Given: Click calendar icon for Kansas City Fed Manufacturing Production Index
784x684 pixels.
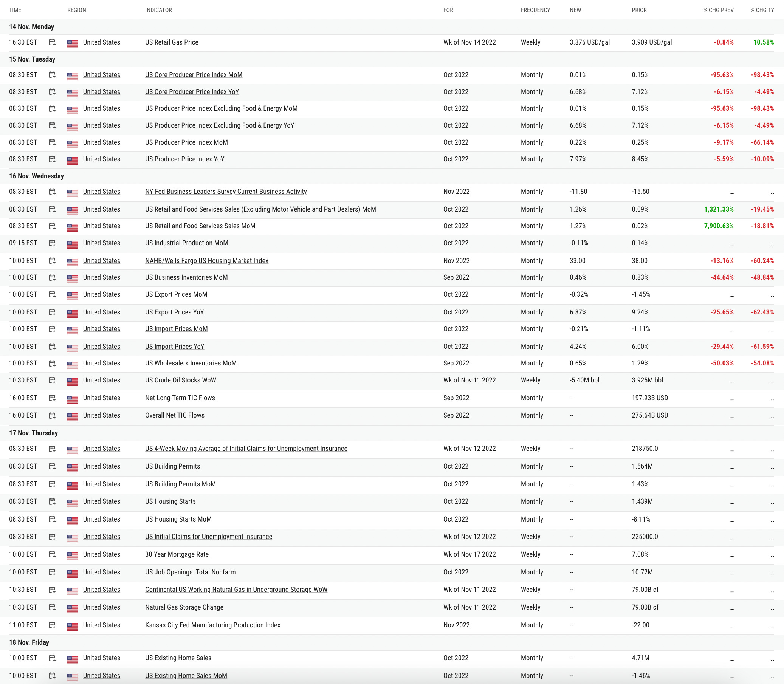Looking at the screenshot, I should [x=52, y=625].
